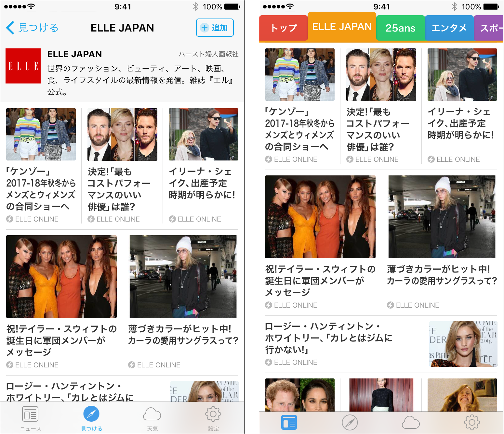Open 薄づきカラーがヒット中! headline in right phone

(442, 275)
